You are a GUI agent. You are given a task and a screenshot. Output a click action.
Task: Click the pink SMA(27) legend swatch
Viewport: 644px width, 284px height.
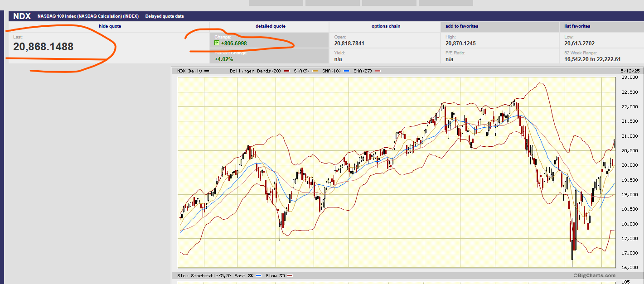378,71
